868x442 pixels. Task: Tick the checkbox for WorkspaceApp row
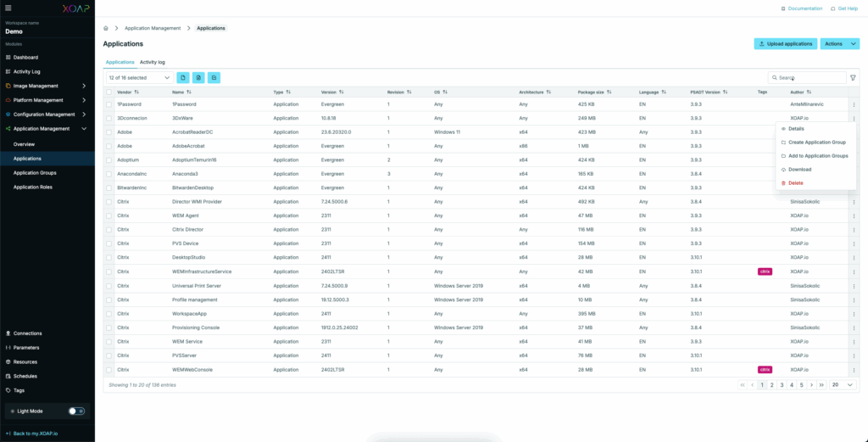(x=109, y=314)
